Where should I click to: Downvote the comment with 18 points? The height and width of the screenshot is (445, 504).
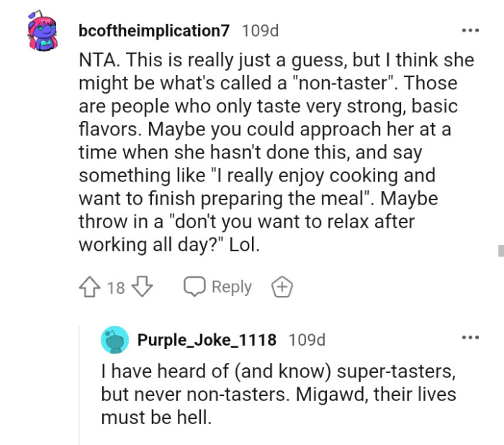143,287
